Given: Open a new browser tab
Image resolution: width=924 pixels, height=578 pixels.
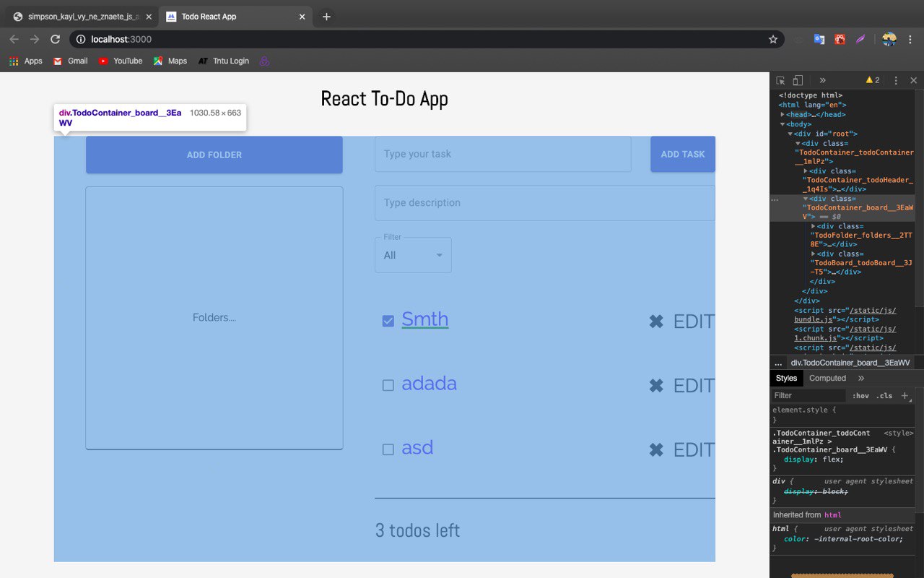Looking at the screenshot, I should (326, 16).
